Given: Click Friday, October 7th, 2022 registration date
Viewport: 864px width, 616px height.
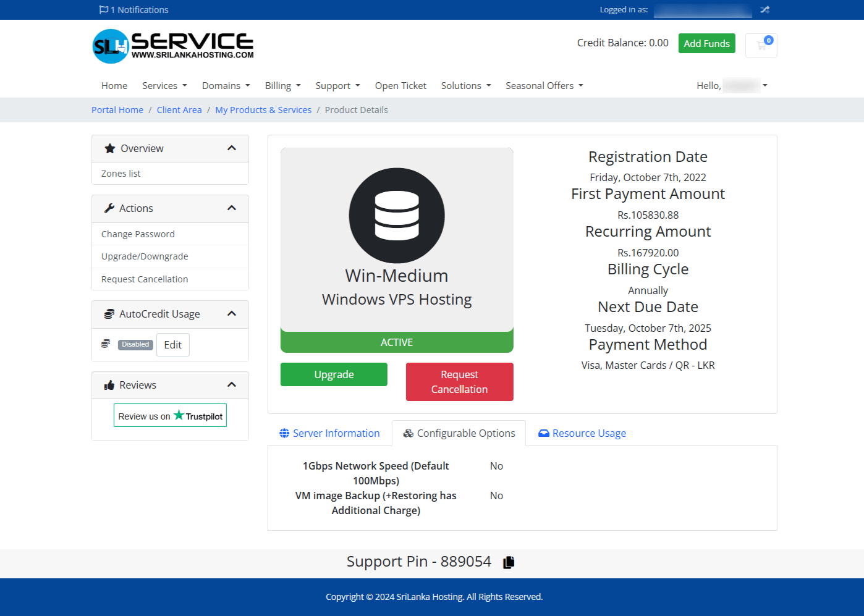Looking at the screenshot, I should coord(648,177).
